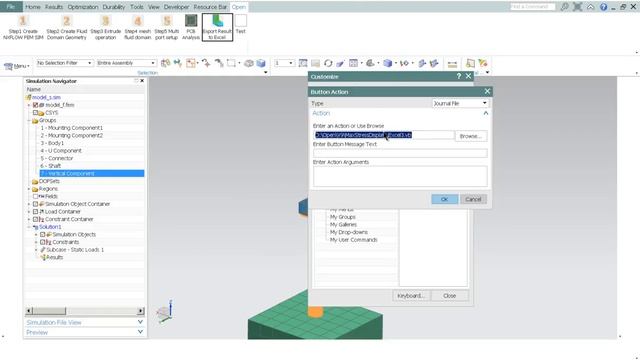Switch to the Developer ribbon tab
Screen dimensions: 640x360
pyautogui.click(x=176, y=7)
